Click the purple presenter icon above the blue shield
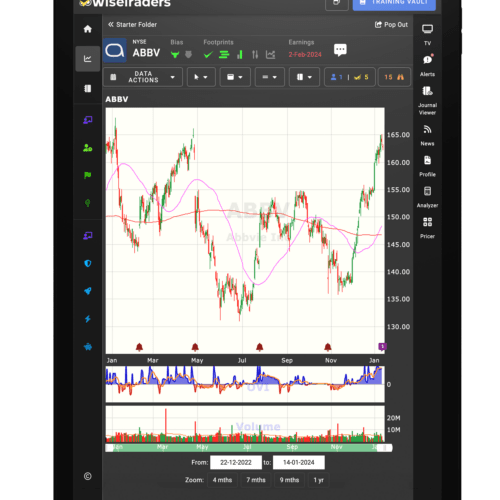 point(88,236)
